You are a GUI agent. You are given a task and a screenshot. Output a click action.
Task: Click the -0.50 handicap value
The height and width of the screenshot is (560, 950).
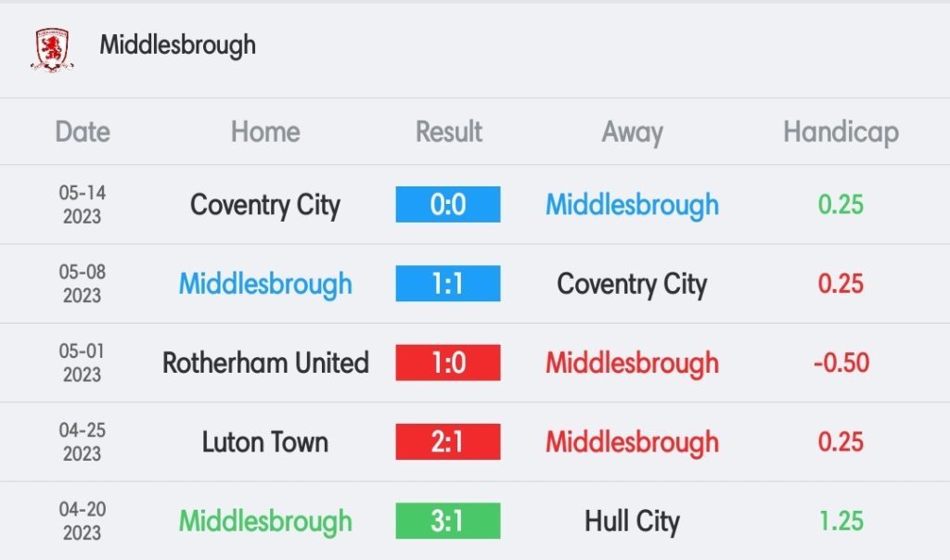point(841,363)
